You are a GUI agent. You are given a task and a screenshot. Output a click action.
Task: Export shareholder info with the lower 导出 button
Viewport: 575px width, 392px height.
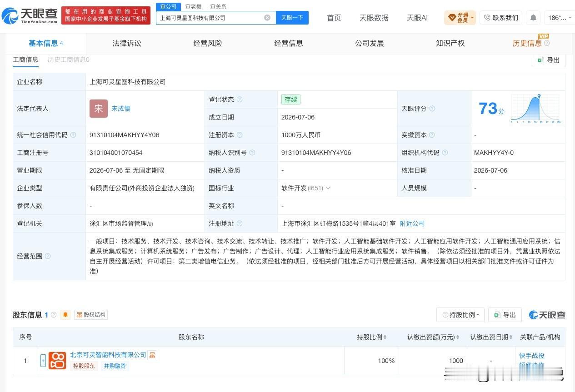(505, 315)
